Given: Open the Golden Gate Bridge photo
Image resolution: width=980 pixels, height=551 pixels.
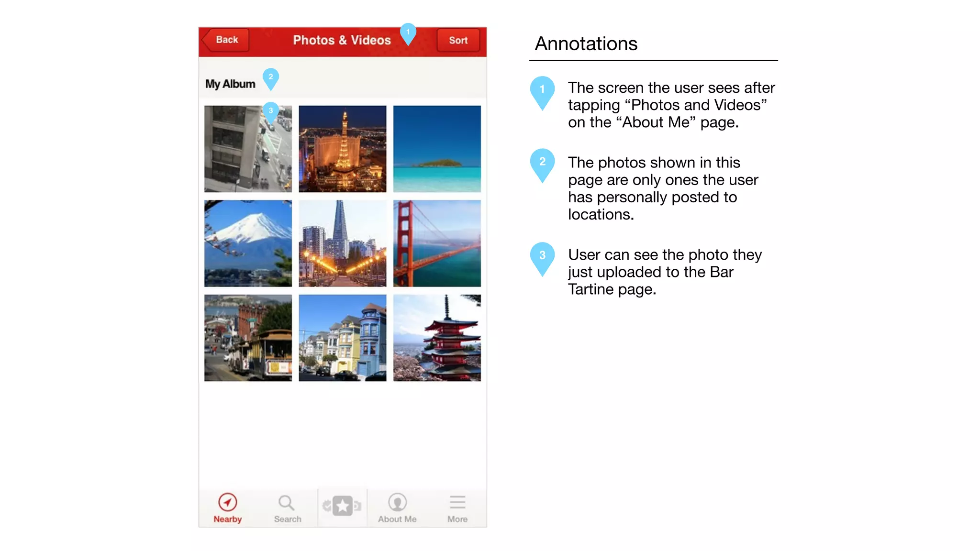Looking at the screenshot, I should (437, 243).
